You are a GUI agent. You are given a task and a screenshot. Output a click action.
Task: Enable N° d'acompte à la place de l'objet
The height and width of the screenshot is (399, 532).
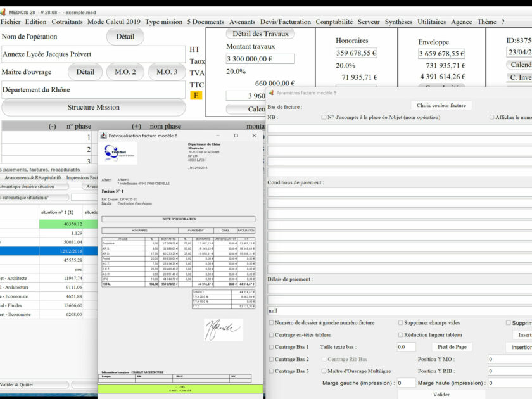click(324, 117)
